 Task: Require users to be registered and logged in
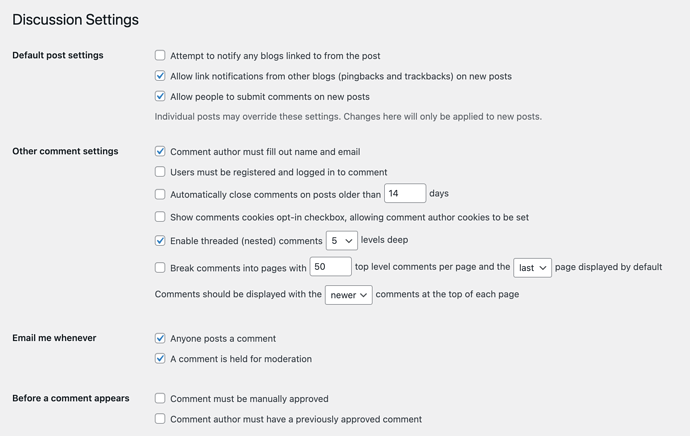click(160, 172)
